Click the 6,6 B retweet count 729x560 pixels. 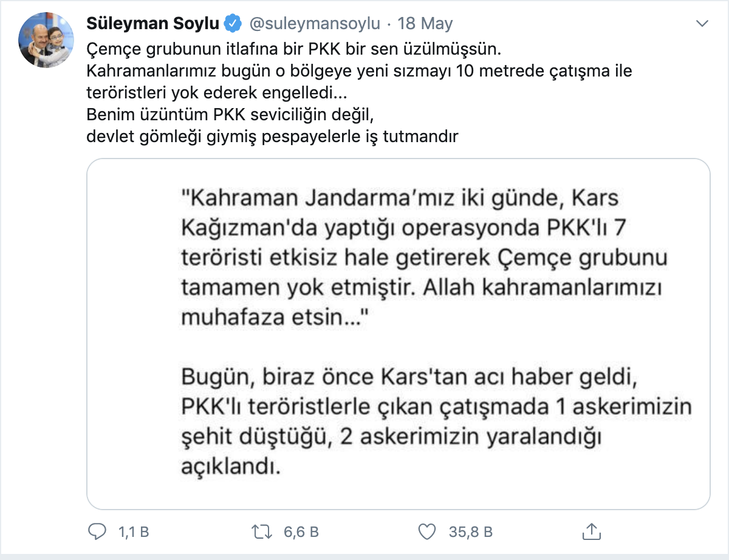click(301, 532)
